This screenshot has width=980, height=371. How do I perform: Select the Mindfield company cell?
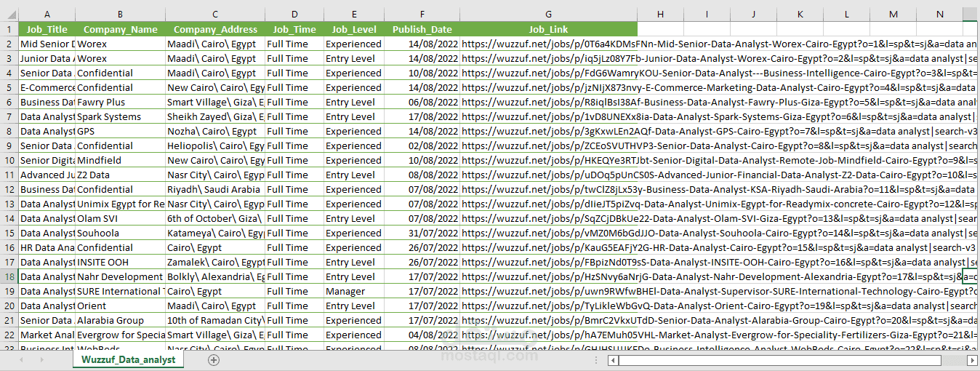click(x=121, y=160)
